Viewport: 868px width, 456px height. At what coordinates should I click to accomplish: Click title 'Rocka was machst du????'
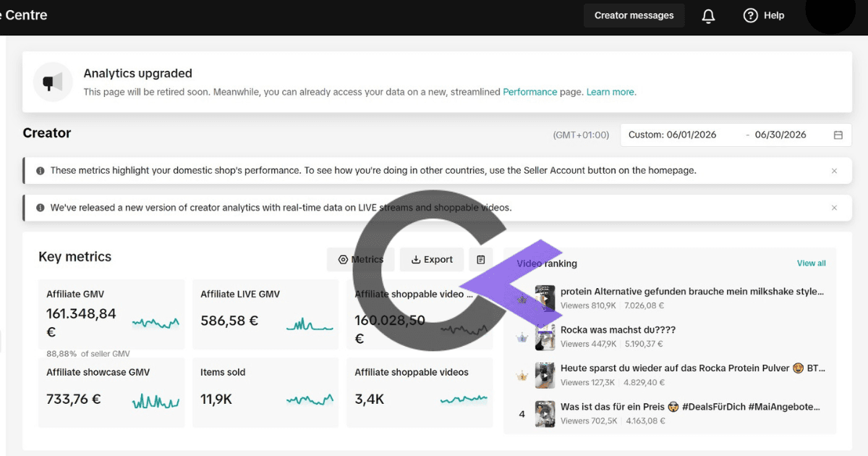(618, 330)
